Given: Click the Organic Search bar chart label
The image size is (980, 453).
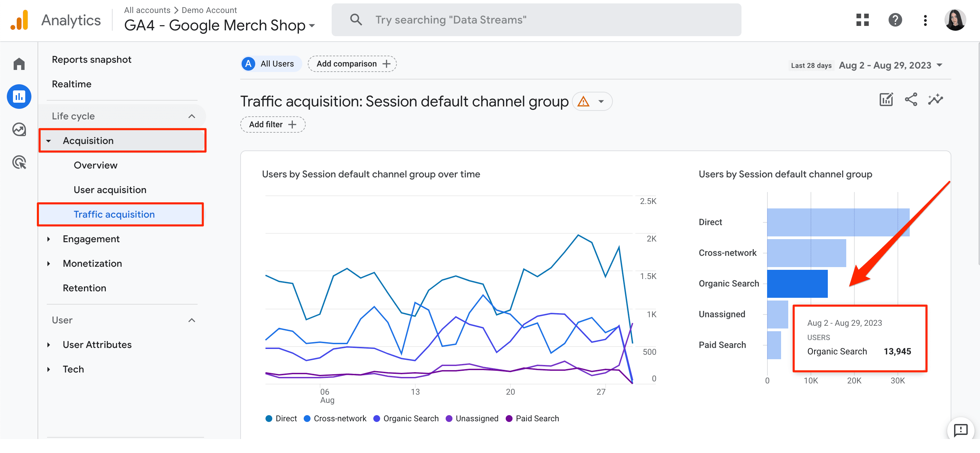Looking at the screenshot, I should coord(729,284).
